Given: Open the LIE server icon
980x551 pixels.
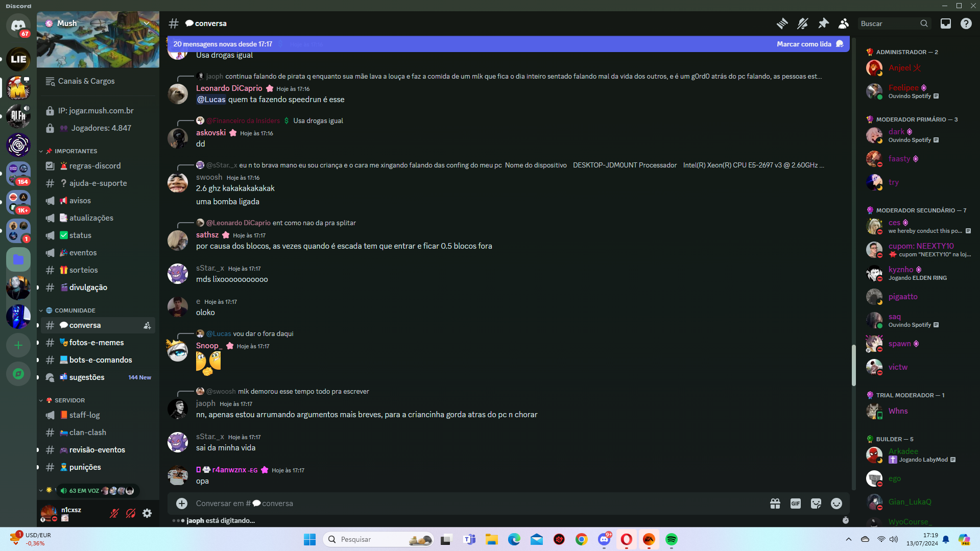Looking at the screenshot, I should point(18,59).
